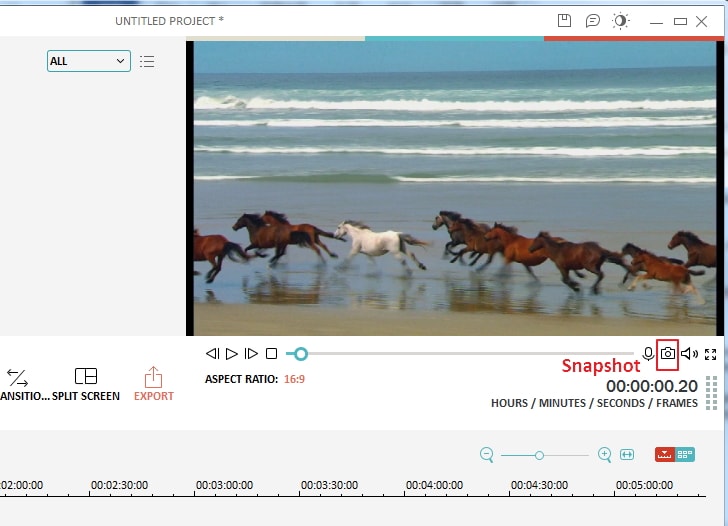Click the 00:03:00:00 ruler mark
Viewport: 728px width, 526px height.
(x=224, y=485)
